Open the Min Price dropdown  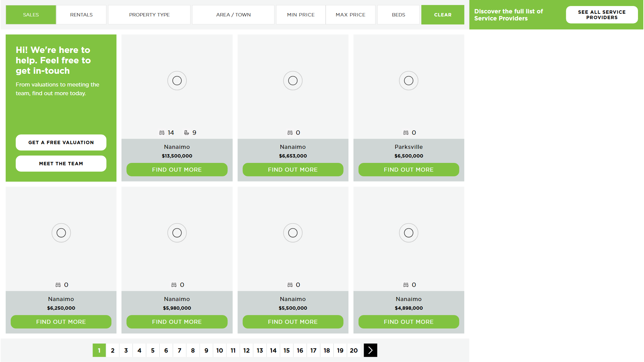click(301, 15)
